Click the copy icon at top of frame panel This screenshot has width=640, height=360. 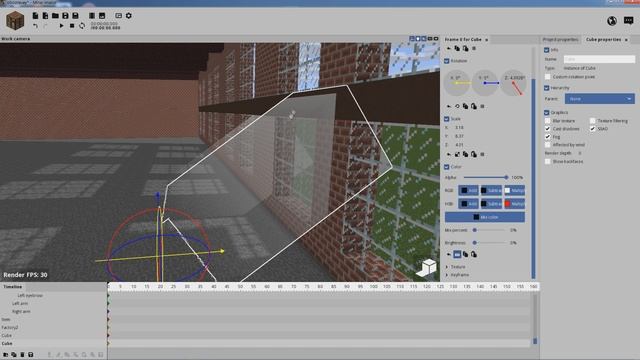457,49
